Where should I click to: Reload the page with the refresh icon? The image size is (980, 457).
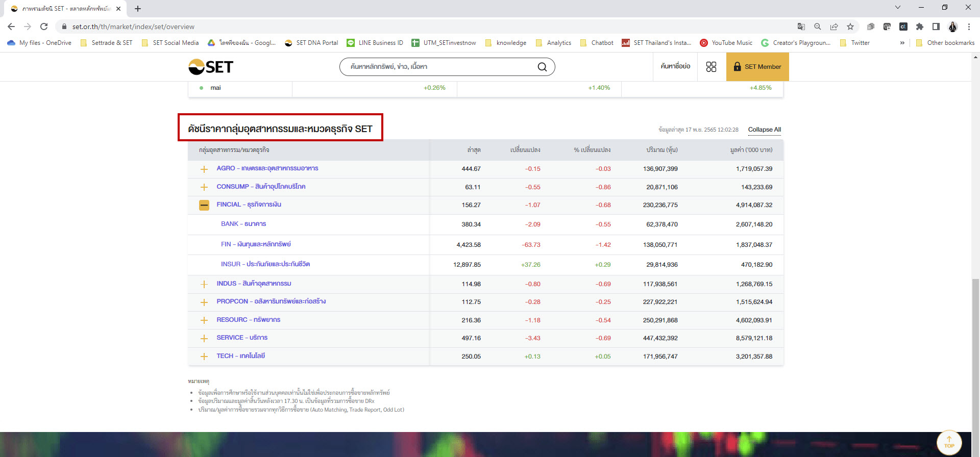click(x=44, y=27)
